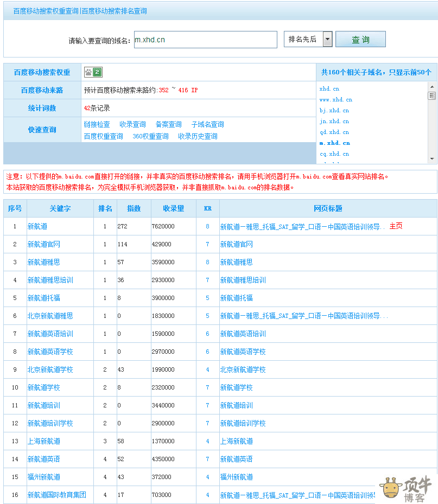Click the 网页标题 column header
Viewport: 438px width, 504px height.
click(x=328, y=209)
